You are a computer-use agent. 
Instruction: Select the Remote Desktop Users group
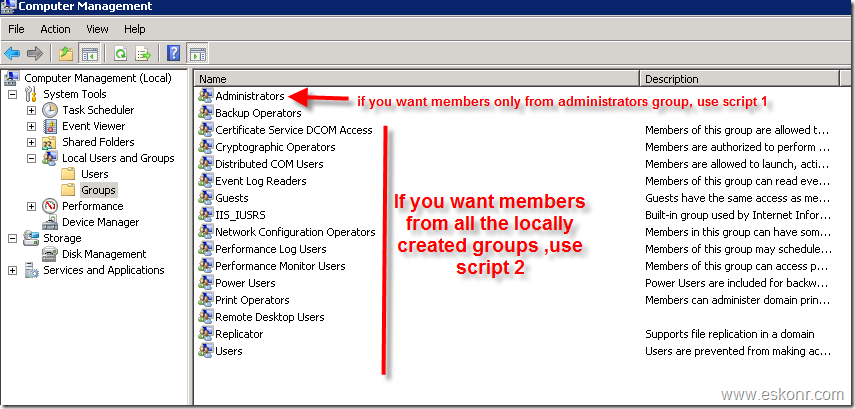pyautogui.click(x=270, y=317)
